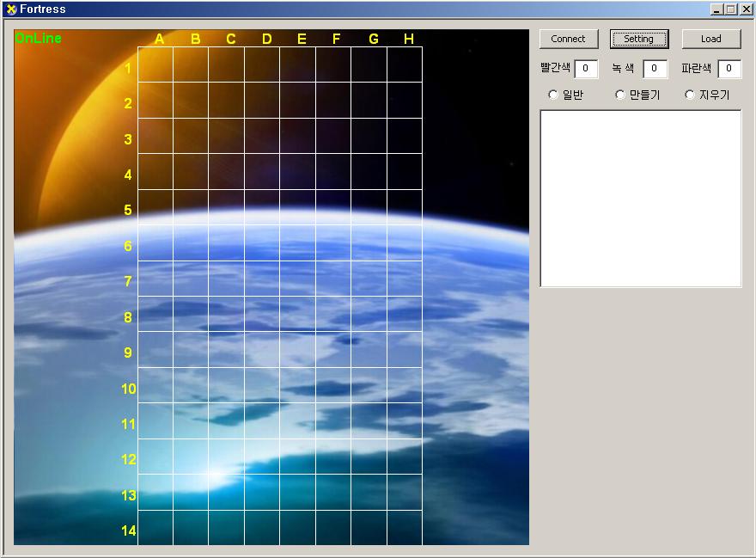Click the green OnLine status text
The width and height of the screenshot is (756, 558).
38,38
